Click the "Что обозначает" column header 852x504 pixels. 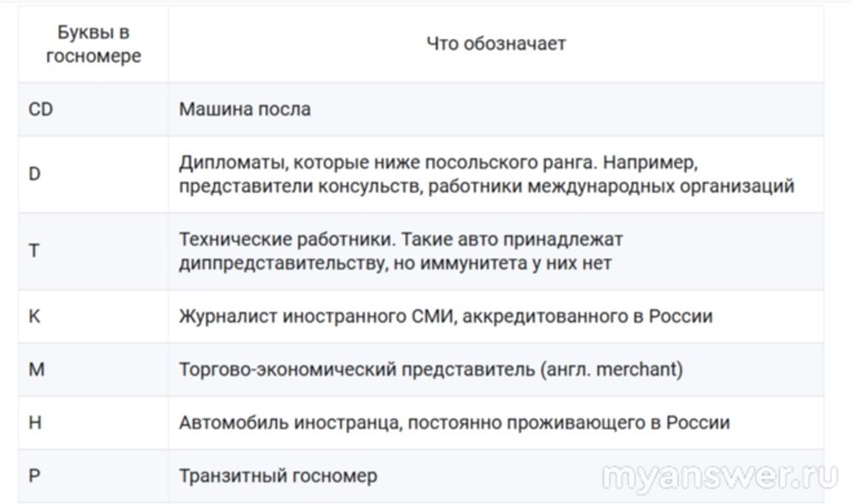click(x=496, y=43)
